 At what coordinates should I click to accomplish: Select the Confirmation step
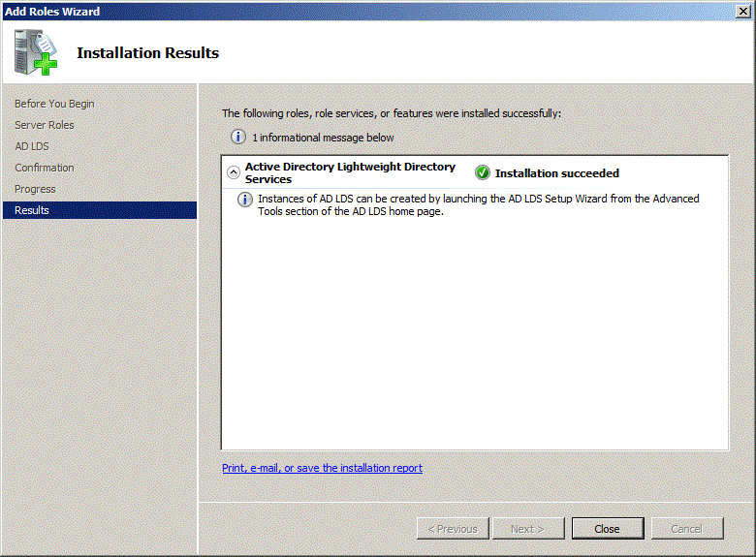coord(45,168)
